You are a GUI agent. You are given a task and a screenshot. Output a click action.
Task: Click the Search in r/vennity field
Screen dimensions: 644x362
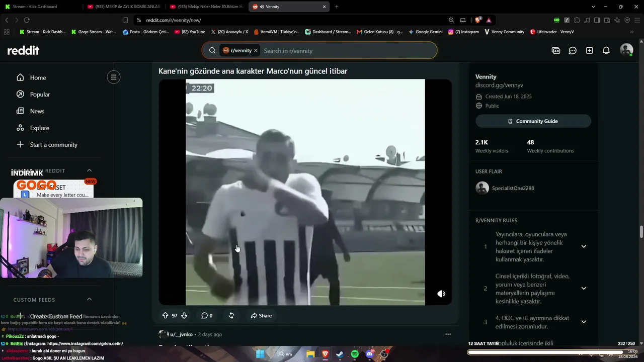coord(347,51)
